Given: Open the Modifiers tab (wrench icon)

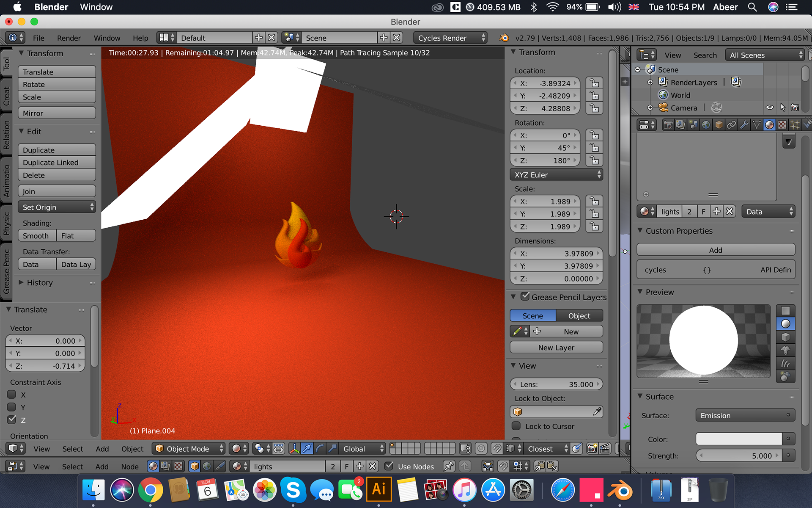Looking at the screenshot, I should pyautogui.click(x=744, y=125).
